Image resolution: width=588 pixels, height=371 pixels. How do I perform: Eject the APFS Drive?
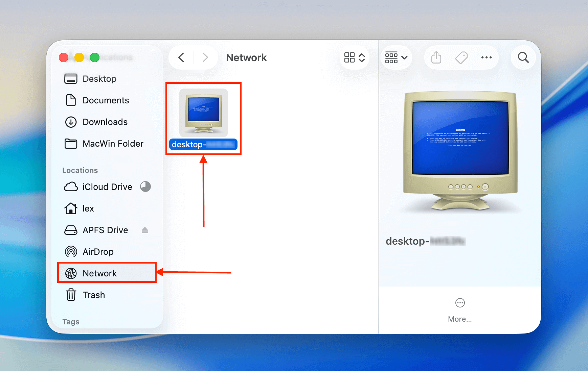pyautogui.click(x=145, y=230)
